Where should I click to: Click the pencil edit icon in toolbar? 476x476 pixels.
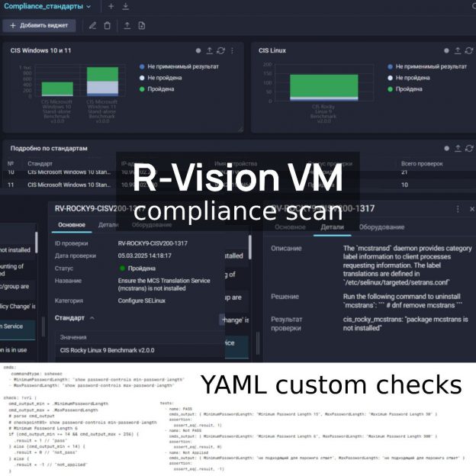coord(92,25)
